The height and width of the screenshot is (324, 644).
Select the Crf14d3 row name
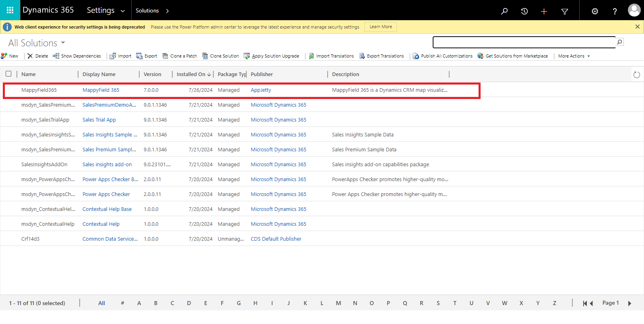[30, 239]
